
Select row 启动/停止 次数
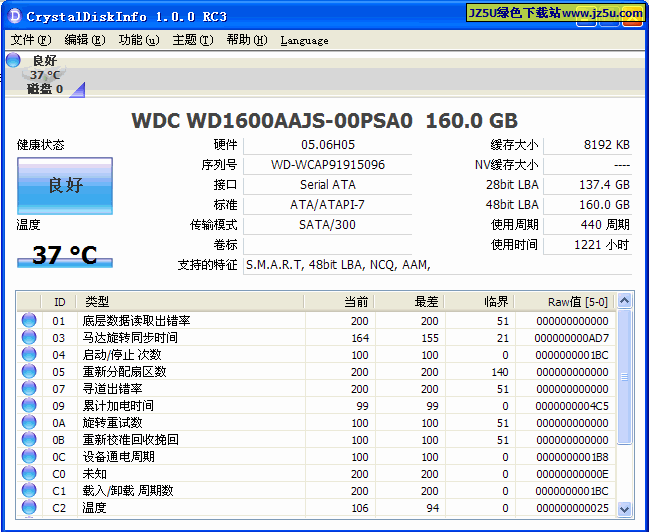[x=316, y=355]
